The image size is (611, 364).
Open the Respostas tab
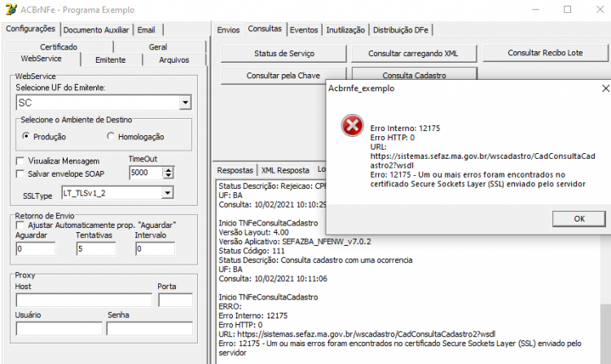click(x=235, y=169)
